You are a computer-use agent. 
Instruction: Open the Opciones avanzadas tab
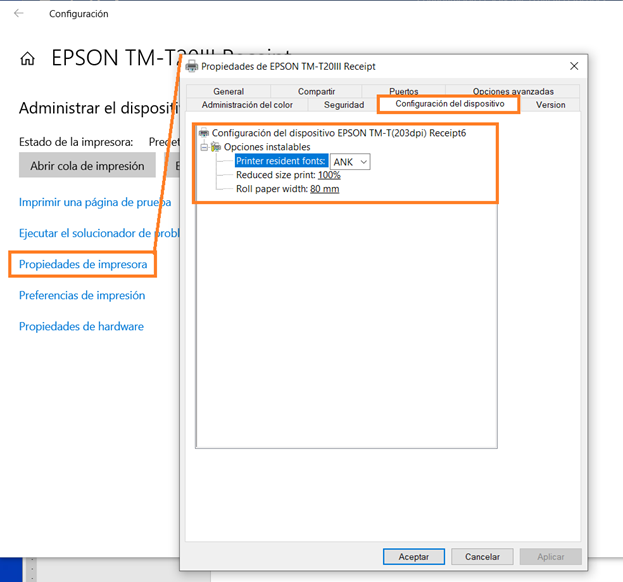pos(513,91)
